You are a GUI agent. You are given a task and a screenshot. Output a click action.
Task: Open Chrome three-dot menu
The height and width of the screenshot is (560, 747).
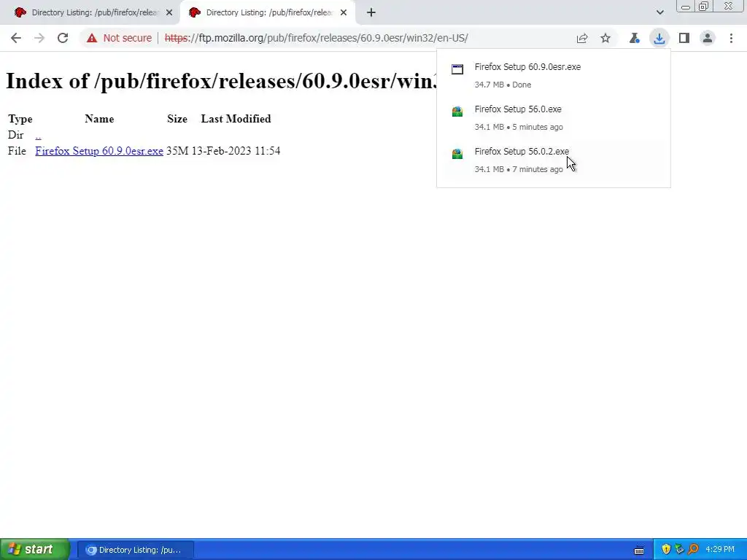tap(731, 38)
